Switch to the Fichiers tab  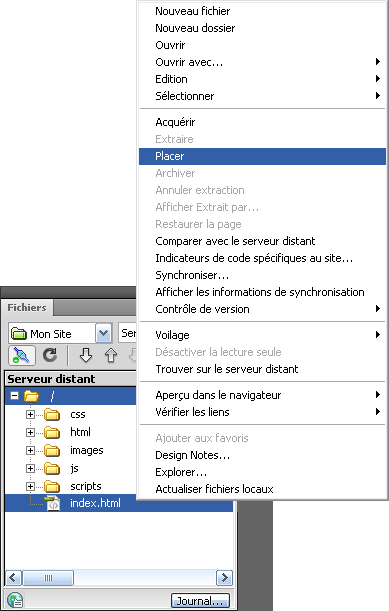pos(27,307)
